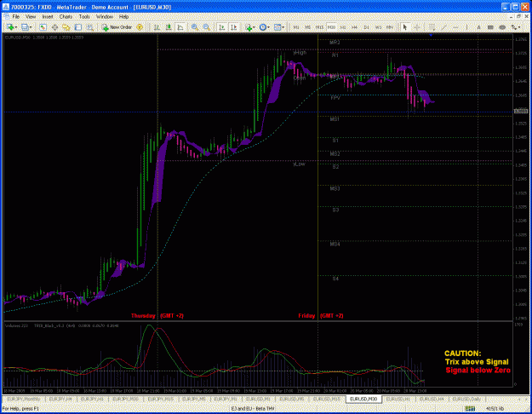532x414 pixels.
Task: Select the rectangle shape tool
Action: 490,27
